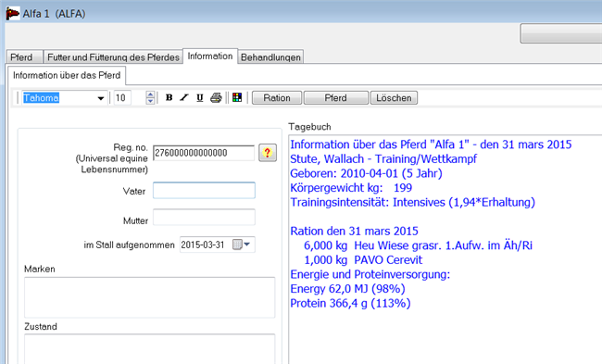The image size is (602, 364).
Task: Click the Ration button
Action: [x=277, y=98]
